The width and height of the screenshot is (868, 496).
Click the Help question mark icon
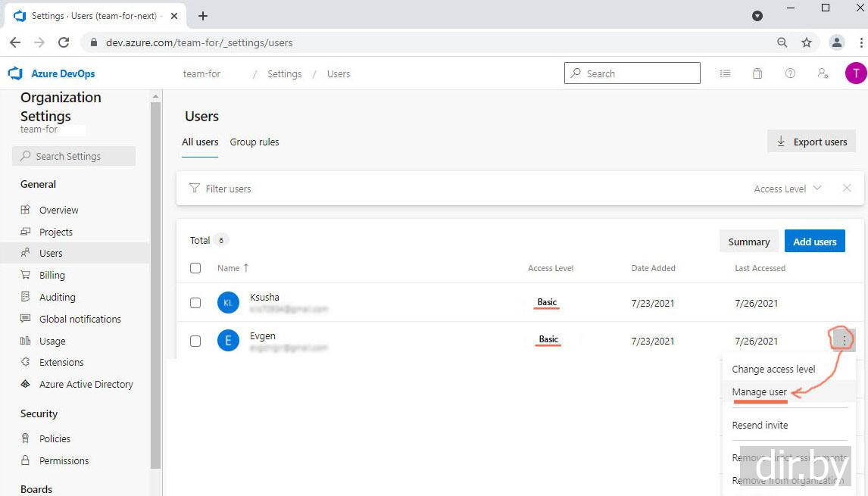(x=790, y=73)
